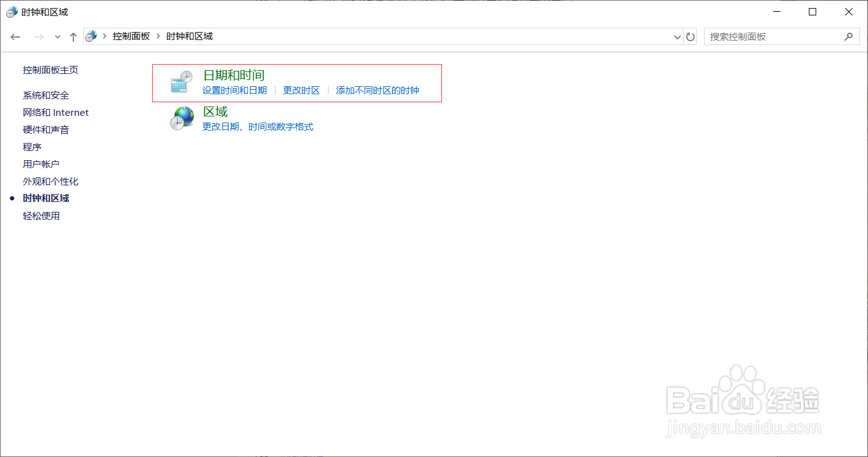The image size is (868, 457).
Task: Open 系统和安全 category
Action: 46,95
